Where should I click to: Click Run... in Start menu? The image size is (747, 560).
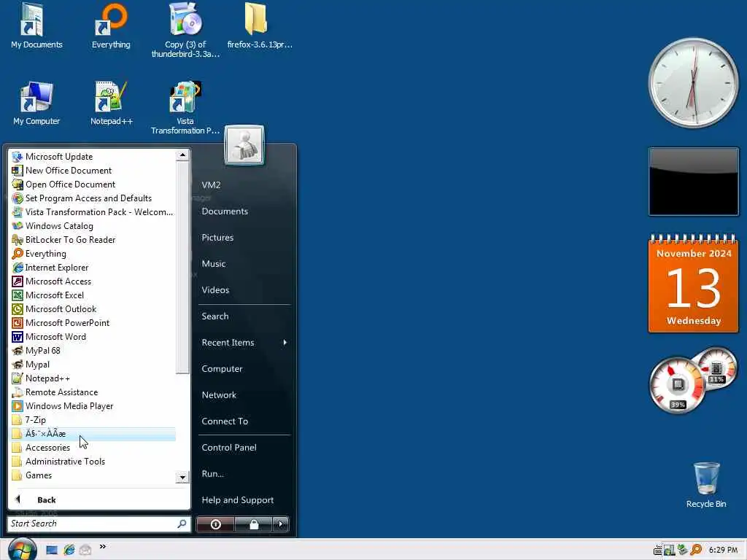click(x=212, y=473)
